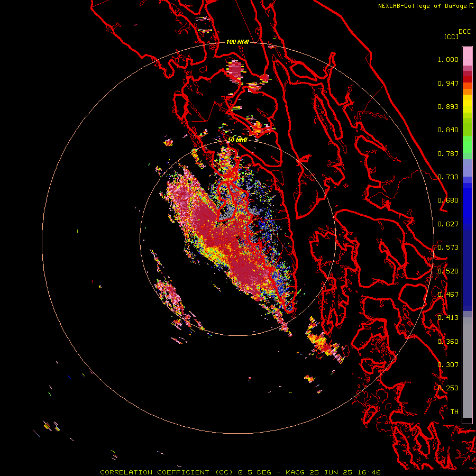
Task: Click the Correlation Coefficient KACG caption
Action: coord(240,472)
